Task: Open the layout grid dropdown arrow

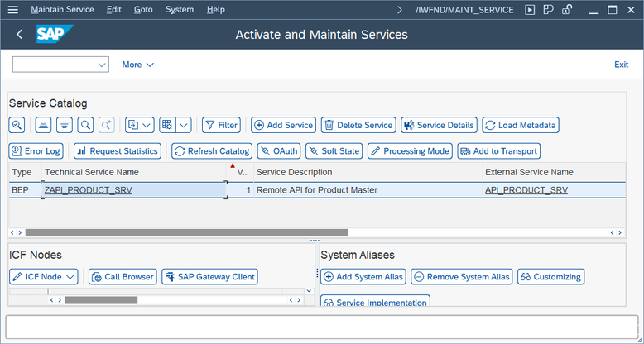Action: [184, 125]
